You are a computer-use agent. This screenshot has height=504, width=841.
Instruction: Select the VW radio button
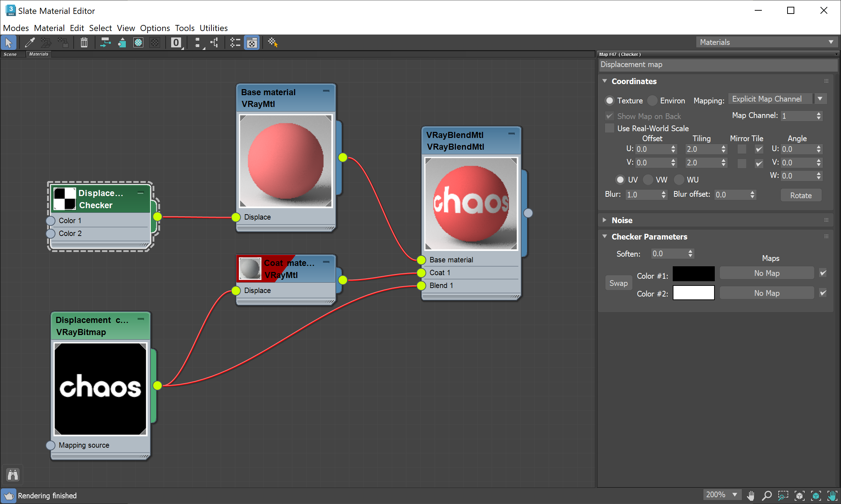click(x=648, y=180)
